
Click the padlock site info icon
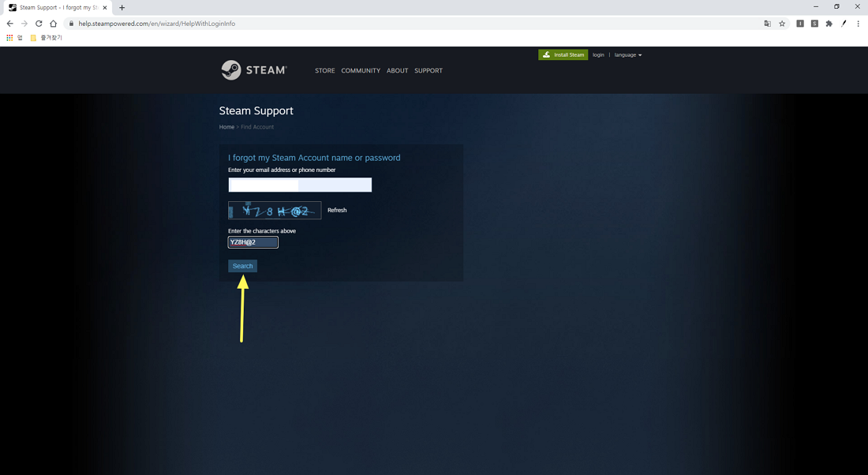pos(71,23)
